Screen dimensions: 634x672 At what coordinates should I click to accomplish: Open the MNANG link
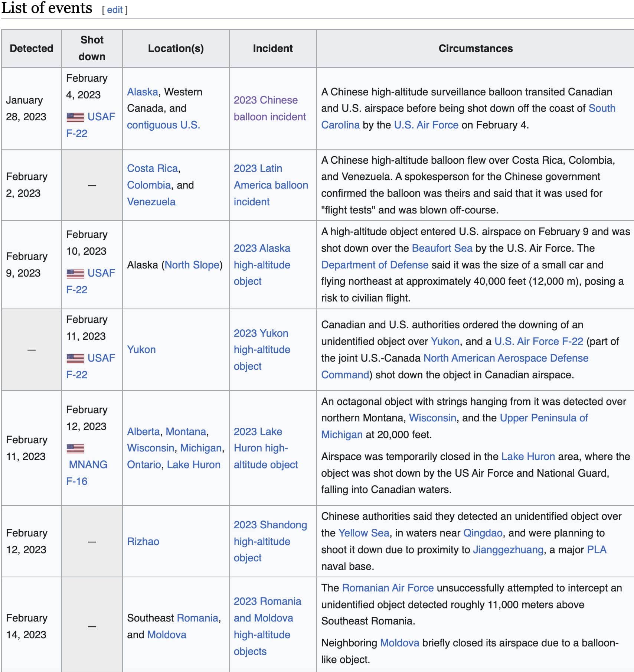pyautogui.click(x=88, y=465)
